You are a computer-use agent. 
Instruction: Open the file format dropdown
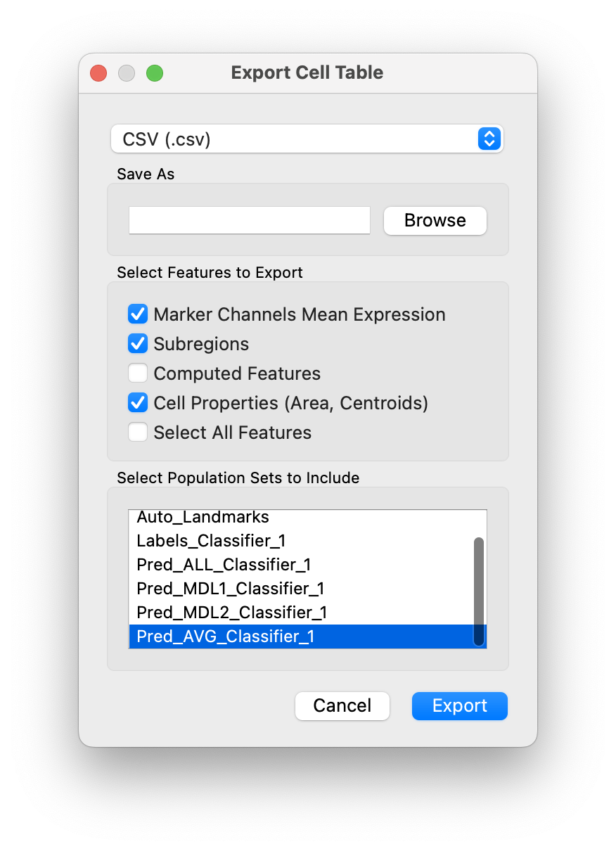tap(307, 139)
